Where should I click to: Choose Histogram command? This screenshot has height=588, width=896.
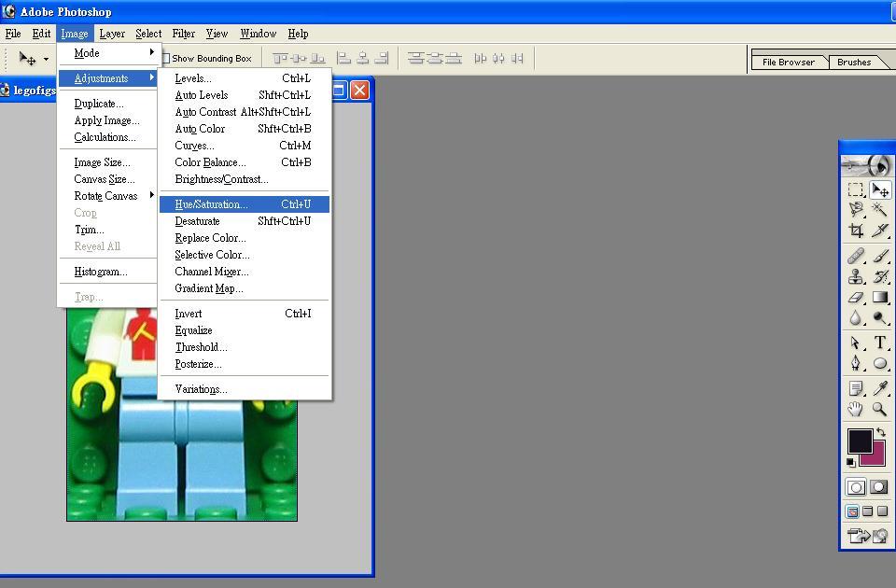[x=107, y=272]
